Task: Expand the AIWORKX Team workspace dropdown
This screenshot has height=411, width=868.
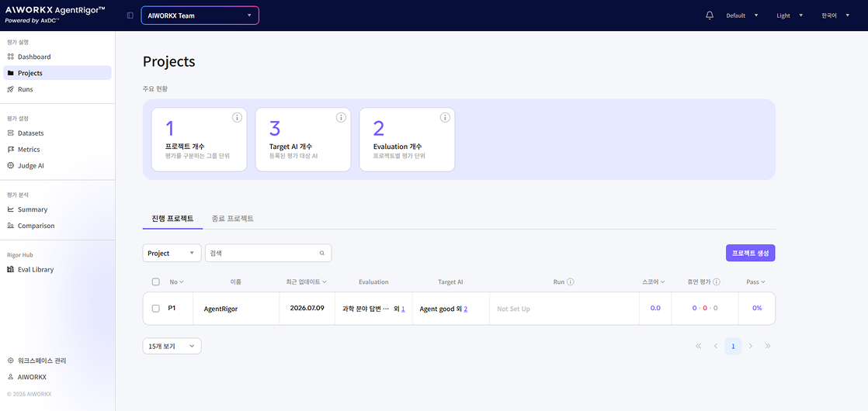Action: [200, 16]
